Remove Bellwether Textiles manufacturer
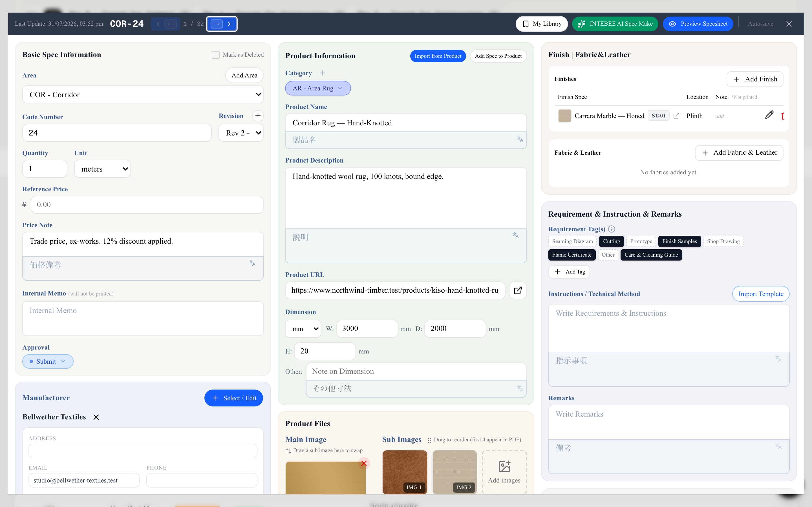Viewport: 812px width, 507px height. (96, 417)
